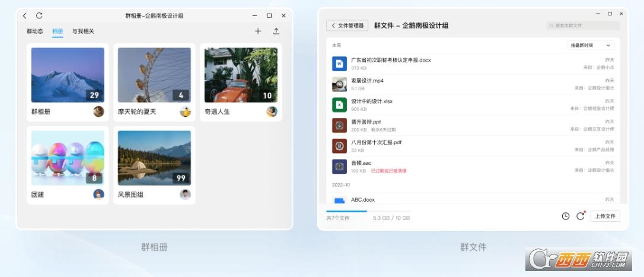Select the 相册 tab
Screen dimensions: 644x277
tap(58, 31)
